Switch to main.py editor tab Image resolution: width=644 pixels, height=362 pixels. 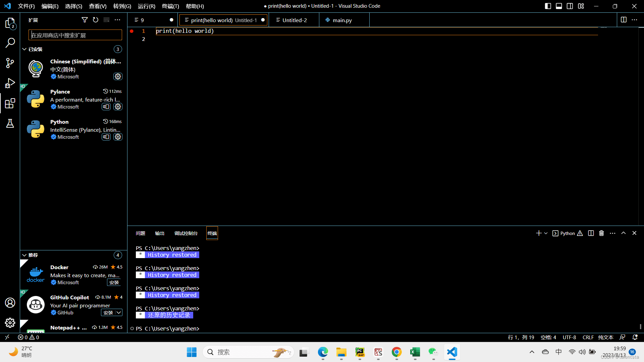click(342, 20)
